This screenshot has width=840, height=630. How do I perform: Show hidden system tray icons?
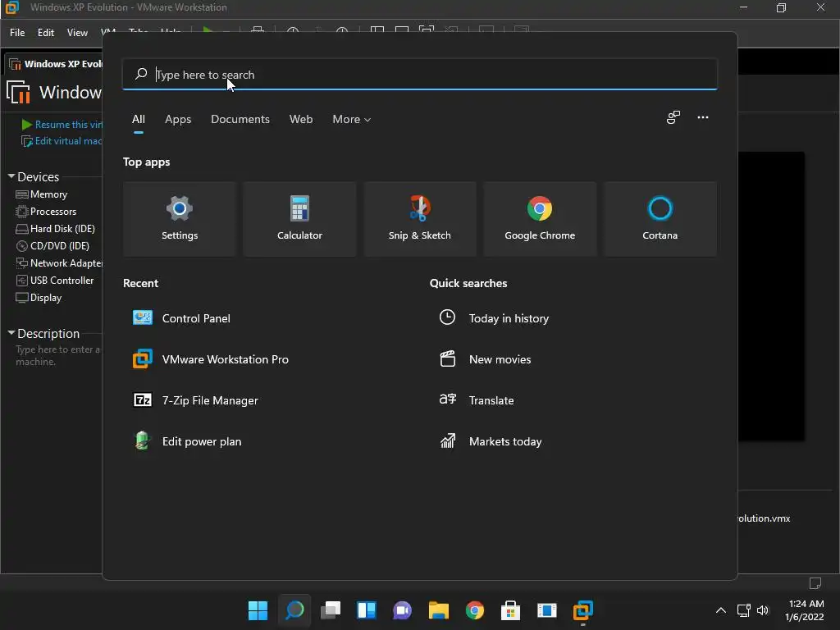point(721,610)
